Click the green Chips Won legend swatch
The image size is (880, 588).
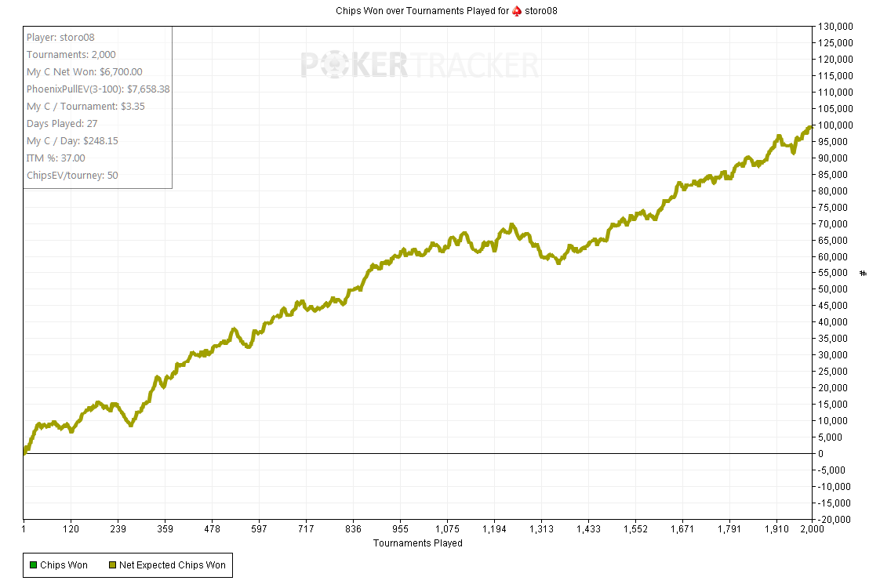(32, 564)
